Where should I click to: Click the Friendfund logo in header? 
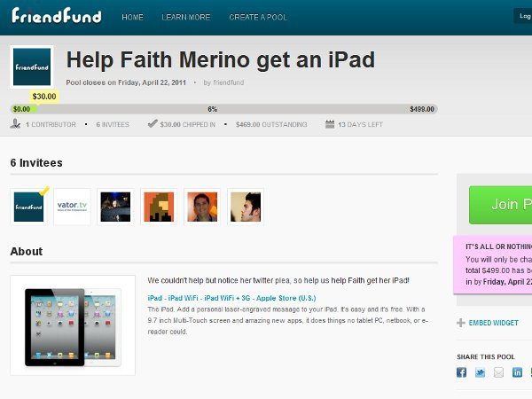point(57,16)
